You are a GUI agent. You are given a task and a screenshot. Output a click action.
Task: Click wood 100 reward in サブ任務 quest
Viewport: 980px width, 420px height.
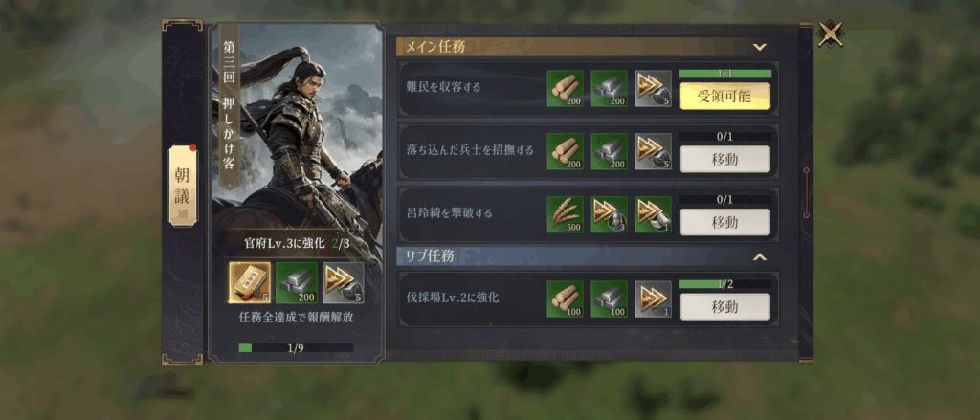pyautogui.click(x=565, y=298)
